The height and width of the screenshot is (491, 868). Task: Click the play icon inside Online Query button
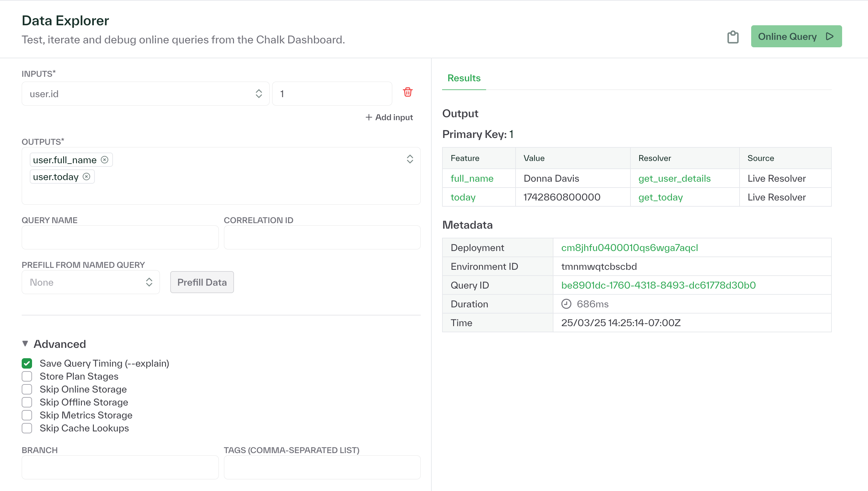point(829,36)
